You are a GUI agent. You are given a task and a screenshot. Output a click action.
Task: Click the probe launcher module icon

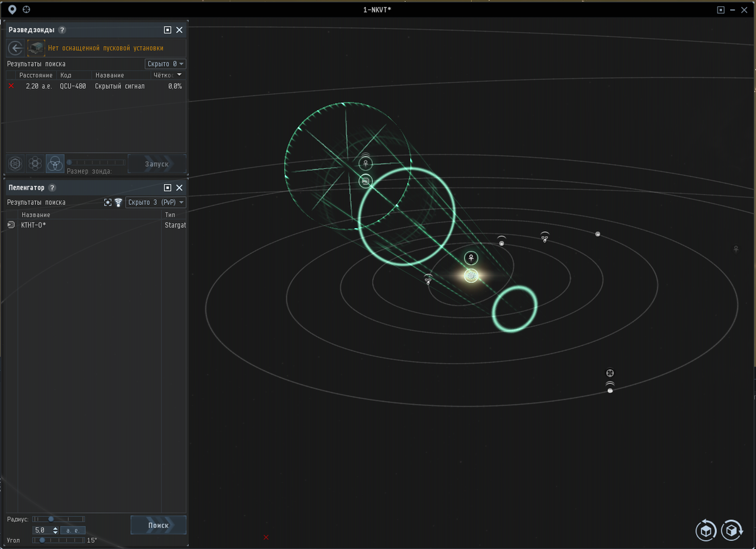pos(37,48)
